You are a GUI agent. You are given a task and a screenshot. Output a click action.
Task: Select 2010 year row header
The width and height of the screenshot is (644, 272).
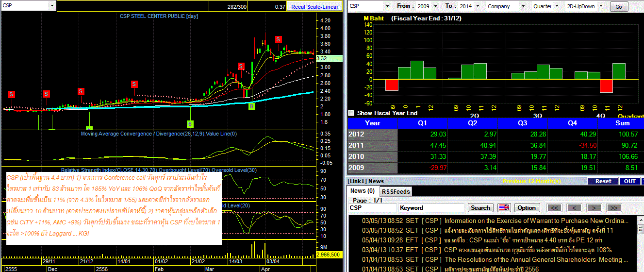[372, 156]
